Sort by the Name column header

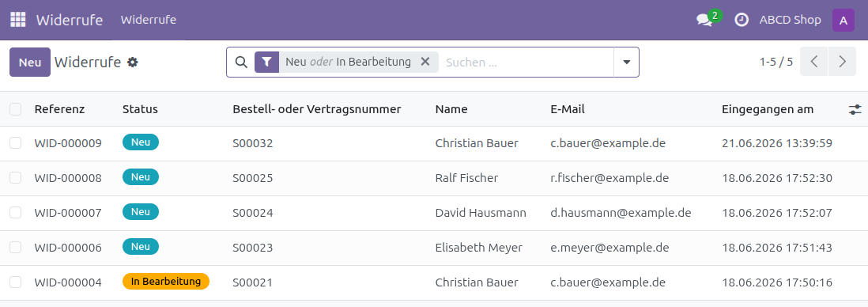tap(451, 109)
